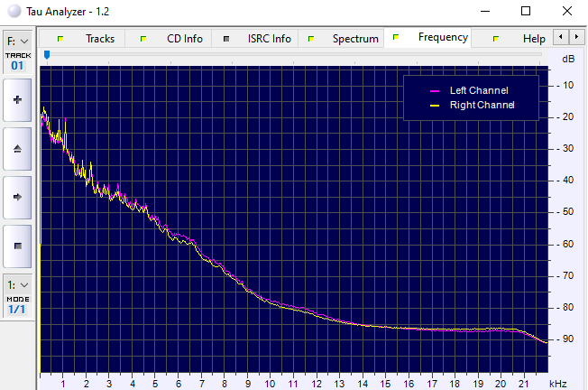Switch to the CD Info tab
The width and height of the screenshot is (588, 390).
tap(169, 39)
